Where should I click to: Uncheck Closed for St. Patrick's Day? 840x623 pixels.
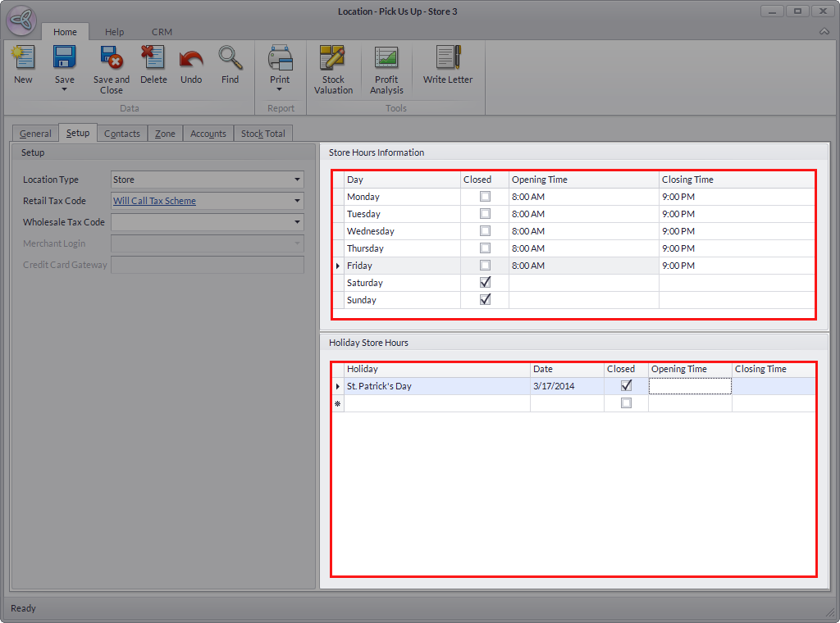[626, 386]
